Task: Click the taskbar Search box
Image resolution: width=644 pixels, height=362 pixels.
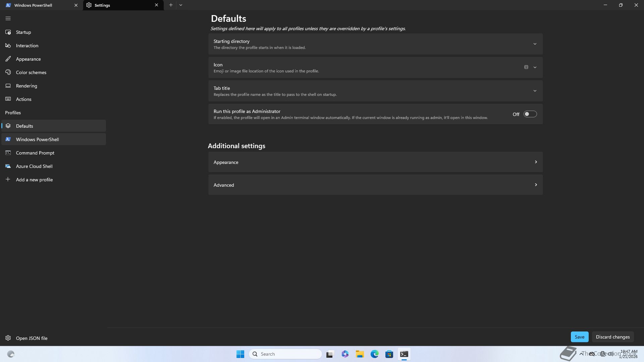Action: point(285,354)
